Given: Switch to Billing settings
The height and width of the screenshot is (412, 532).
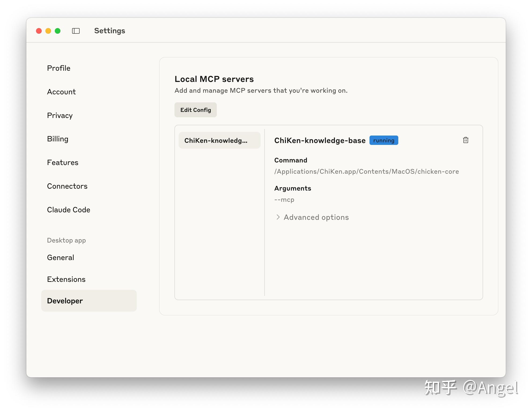Looking at the screenshot, I should click(58, 139).
